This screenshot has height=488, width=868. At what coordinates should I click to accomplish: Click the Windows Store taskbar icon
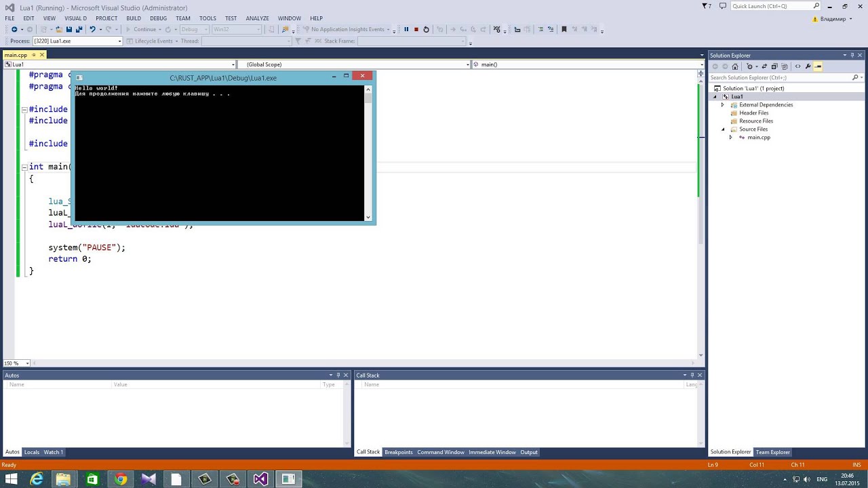tap(92, 479)
